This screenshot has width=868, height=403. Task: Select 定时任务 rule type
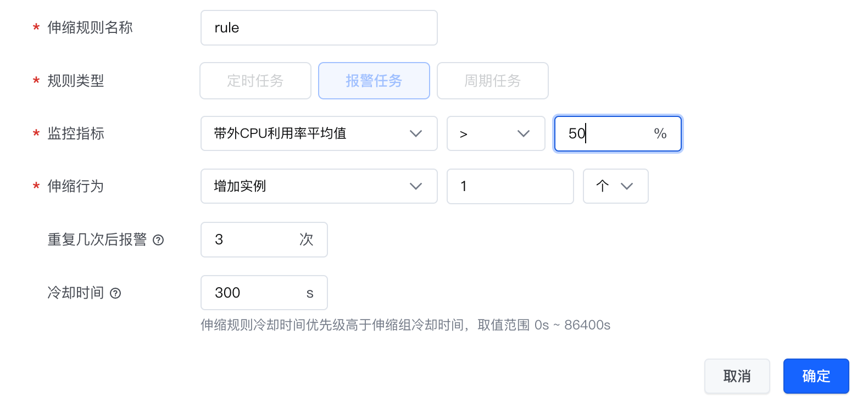click(255, 81)
